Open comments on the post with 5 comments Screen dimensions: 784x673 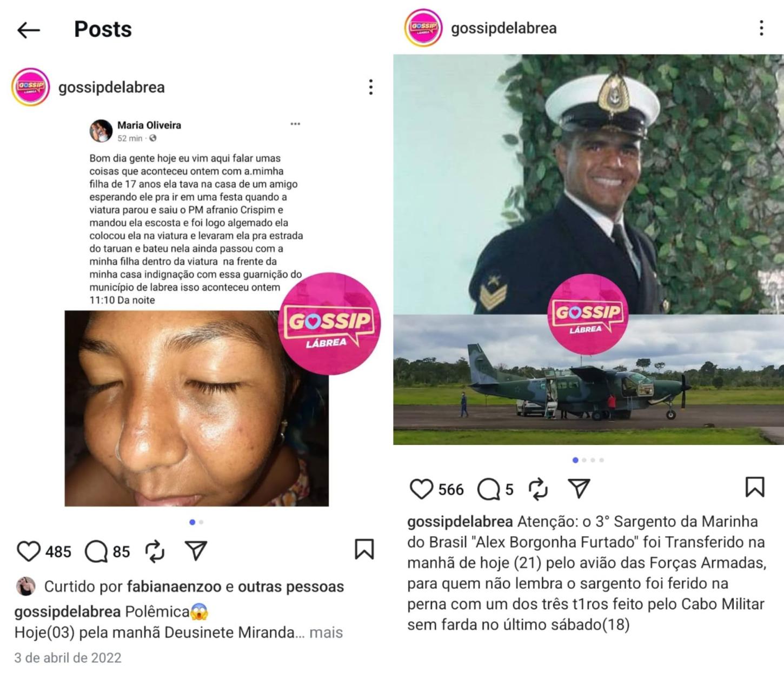coord(489,489)
